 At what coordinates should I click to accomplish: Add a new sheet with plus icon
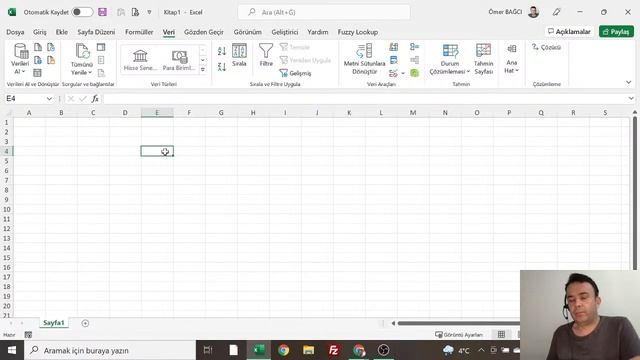coord(85,323)
